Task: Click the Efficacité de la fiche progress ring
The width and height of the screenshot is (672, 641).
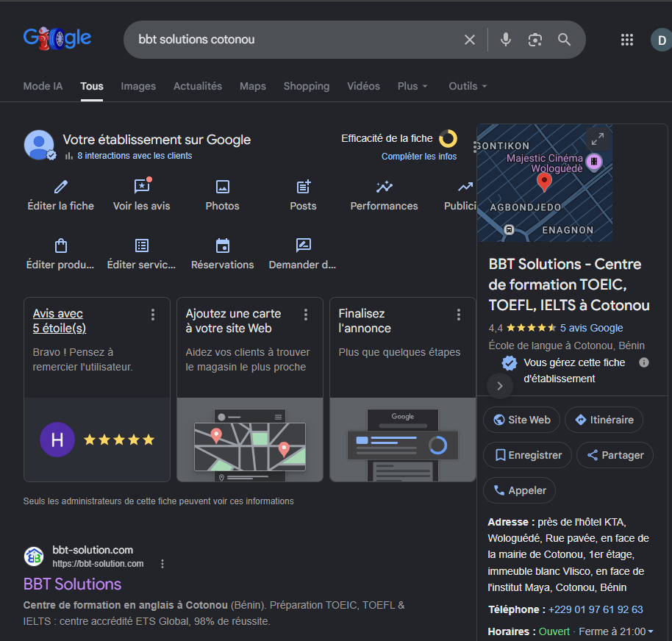Action: tap(448, 139)
